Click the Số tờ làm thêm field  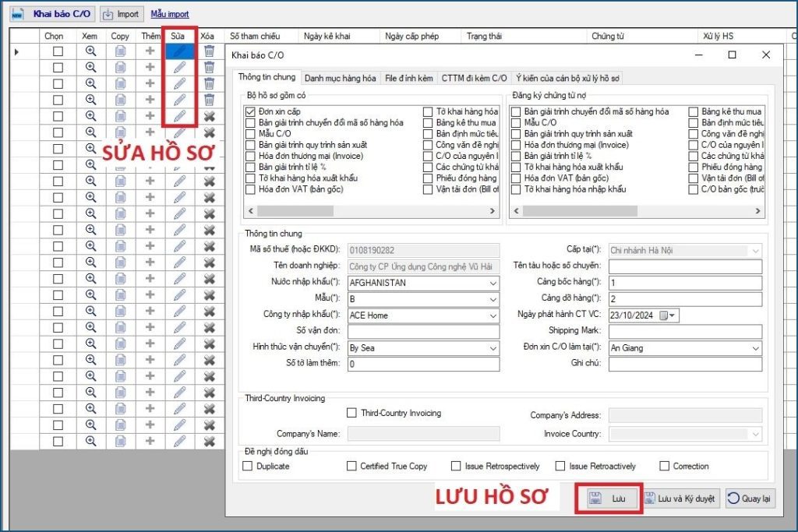click(423, 365)
